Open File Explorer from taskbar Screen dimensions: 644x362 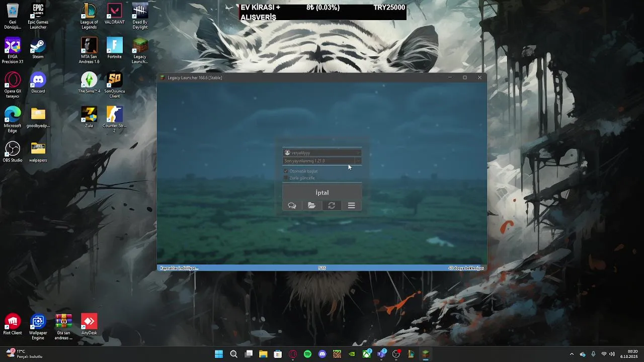263,354
